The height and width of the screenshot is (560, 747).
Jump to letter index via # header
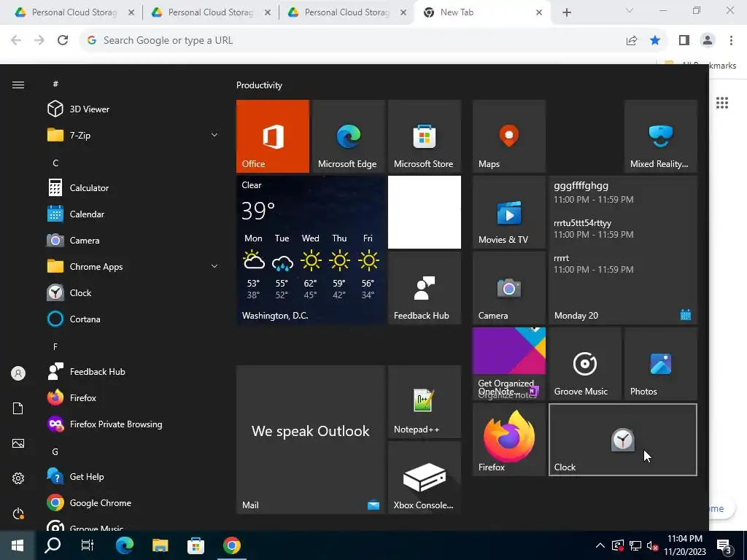point(55,84)
